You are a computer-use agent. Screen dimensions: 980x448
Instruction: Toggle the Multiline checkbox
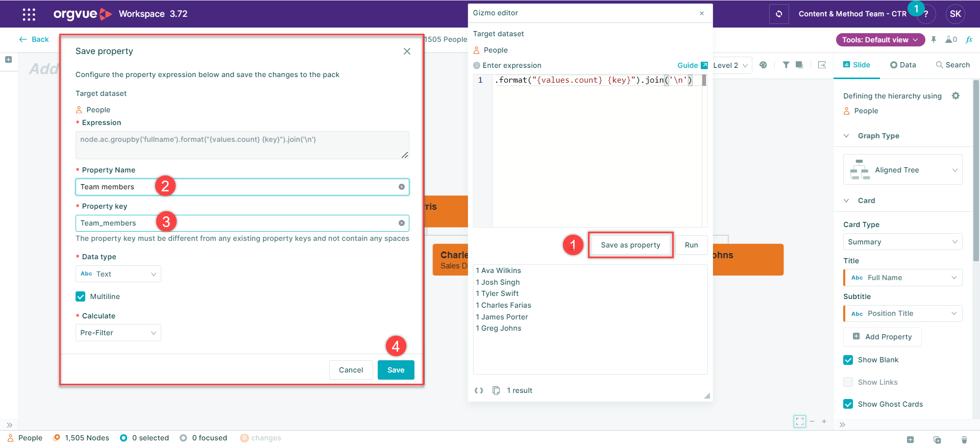(81, 296)
